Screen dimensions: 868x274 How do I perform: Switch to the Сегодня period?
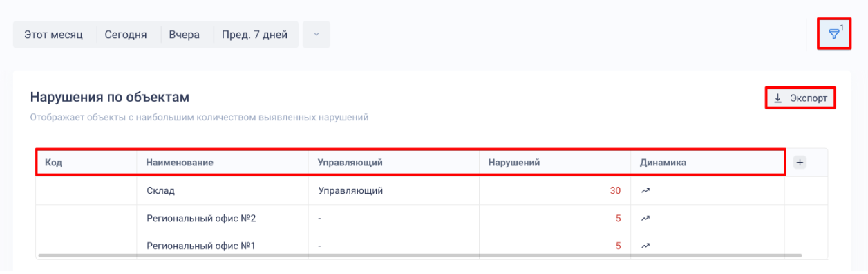click(126, 35)
